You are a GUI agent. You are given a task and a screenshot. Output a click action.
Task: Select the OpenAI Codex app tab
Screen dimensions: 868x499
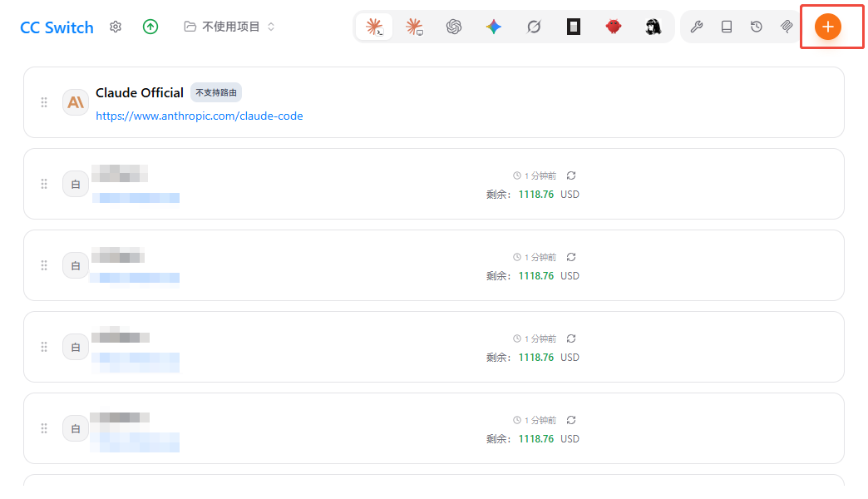tap(454, 27)
